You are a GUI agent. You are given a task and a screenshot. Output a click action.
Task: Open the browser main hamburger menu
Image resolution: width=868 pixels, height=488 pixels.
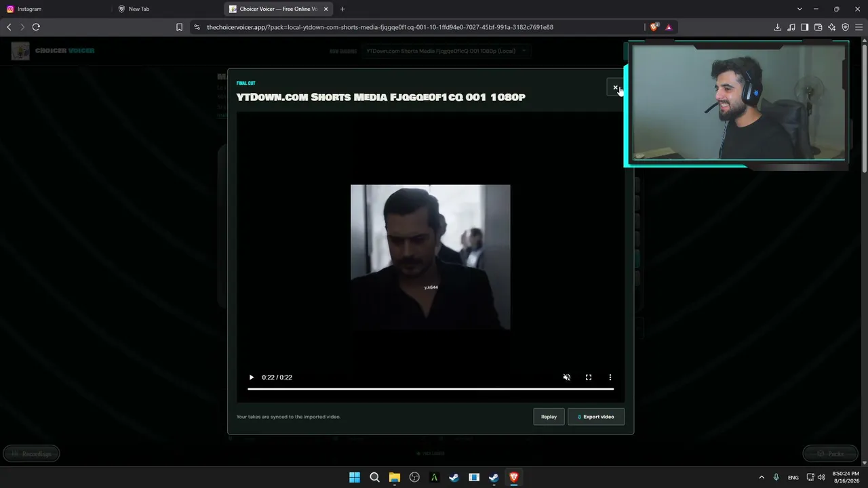[859, 27]
